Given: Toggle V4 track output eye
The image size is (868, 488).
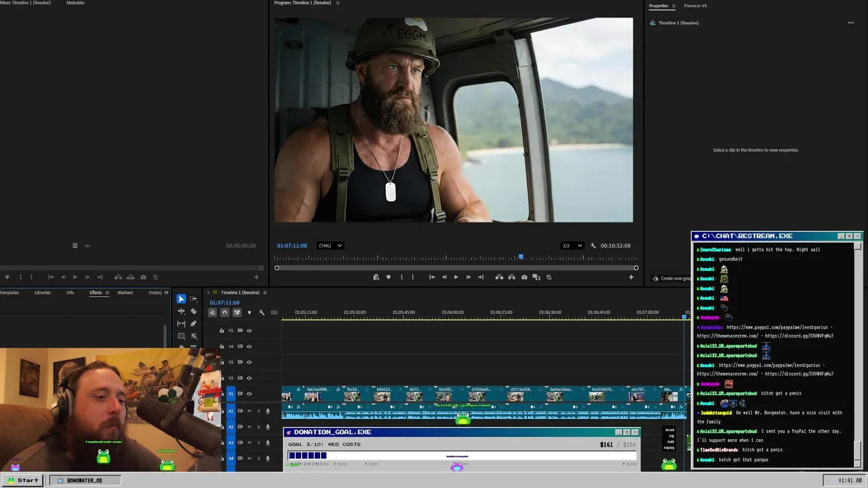Looking at the screenshot, I should coord(249,346).
